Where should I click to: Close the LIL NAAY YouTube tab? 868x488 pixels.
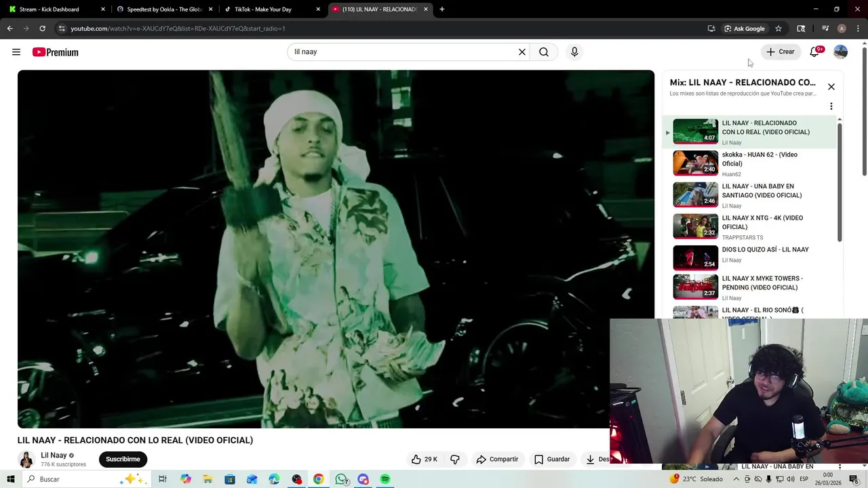(x=426, y=9)
